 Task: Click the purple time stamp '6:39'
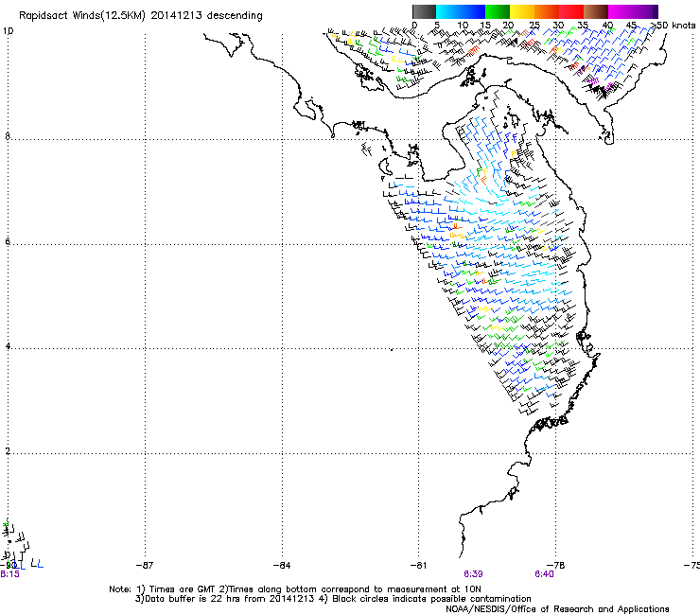pos(473,574)
